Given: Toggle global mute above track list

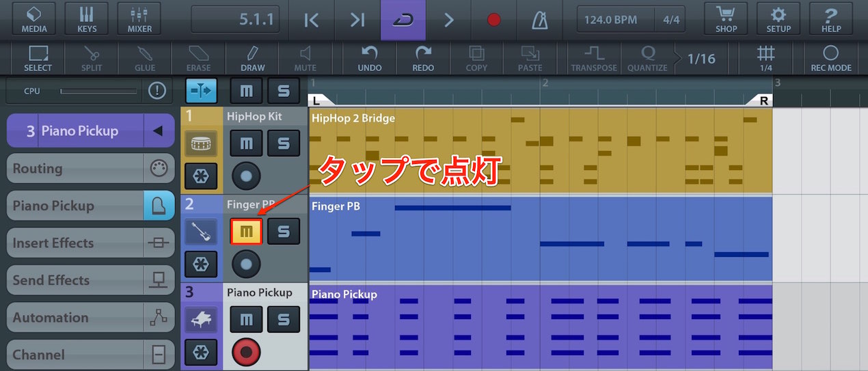Looking at the screenshot, I should point(246,90).
